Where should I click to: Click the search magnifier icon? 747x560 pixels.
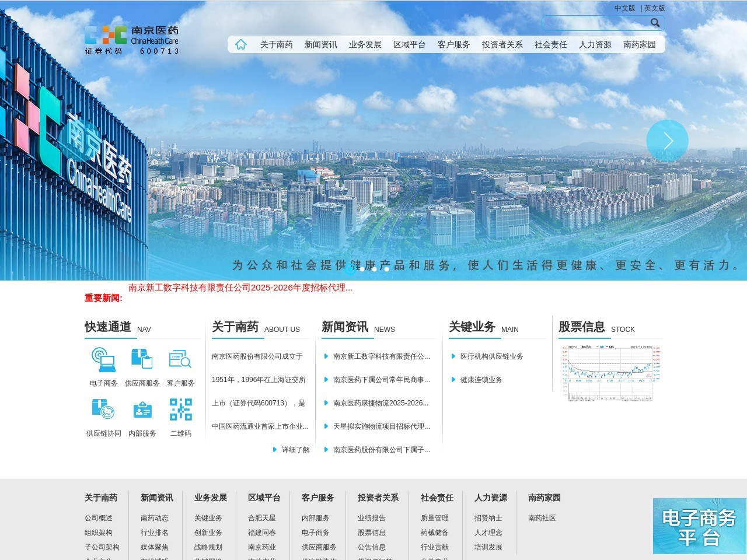pyautogui.click(x=655, y=23)
